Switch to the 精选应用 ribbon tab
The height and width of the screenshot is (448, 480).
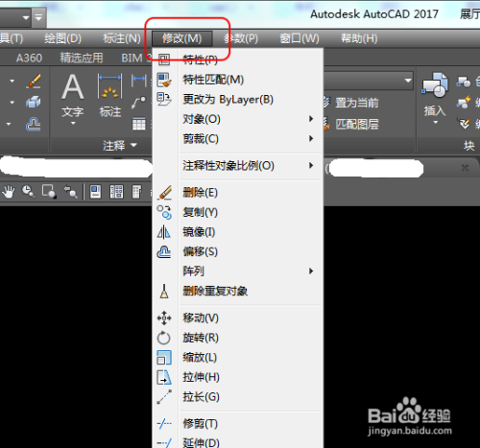82,58
